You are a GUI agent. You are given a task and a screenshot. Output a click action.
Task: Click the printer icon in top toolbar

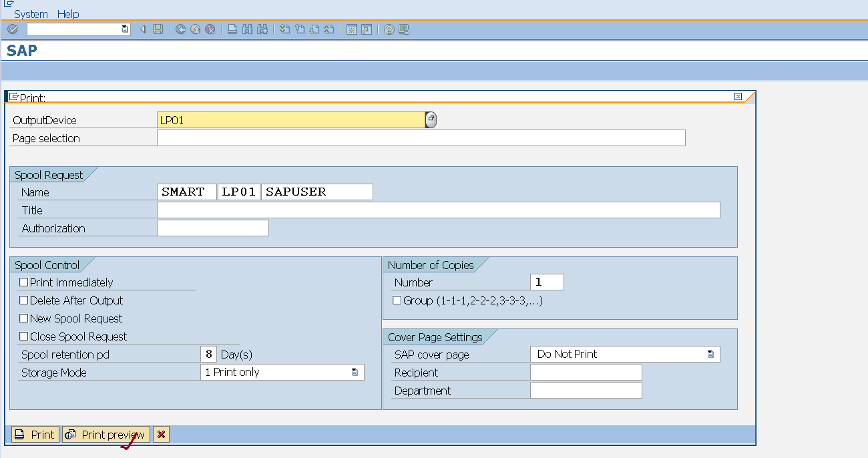[232, 29]
